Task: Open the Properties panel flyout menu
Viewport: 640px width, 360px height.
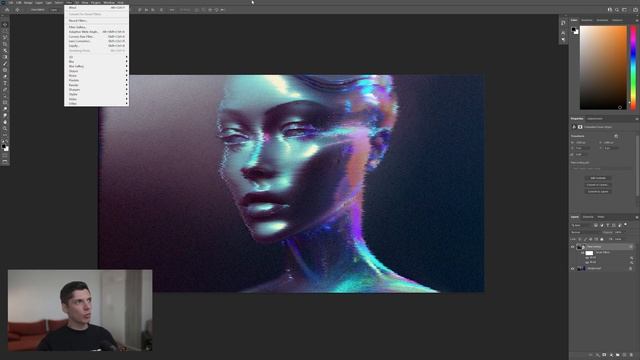Action: tap(637, 119)
